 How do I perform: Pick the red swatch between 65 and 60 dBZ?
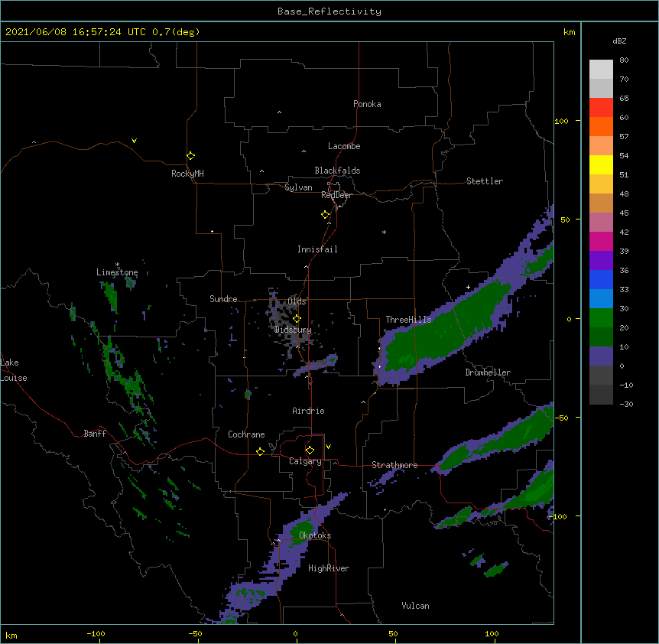(601, 108)
